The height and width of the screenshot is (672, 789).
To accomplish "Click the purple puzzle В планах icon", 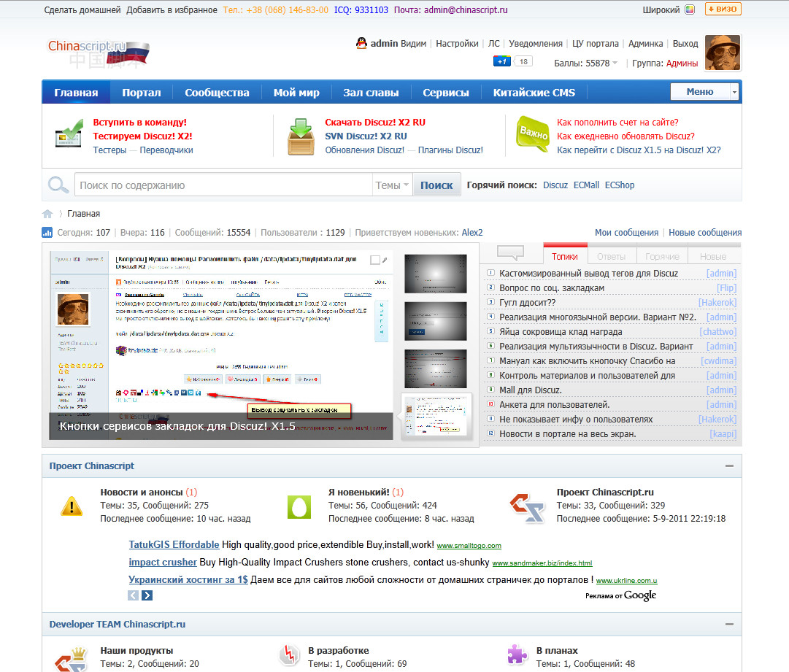I will pos(517,654).
